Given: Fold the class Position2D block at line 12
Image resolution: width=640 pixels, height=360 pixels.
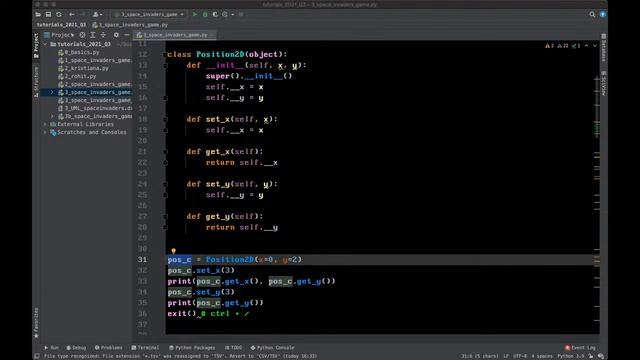Looking at the screenshot, I should (165, 54).
